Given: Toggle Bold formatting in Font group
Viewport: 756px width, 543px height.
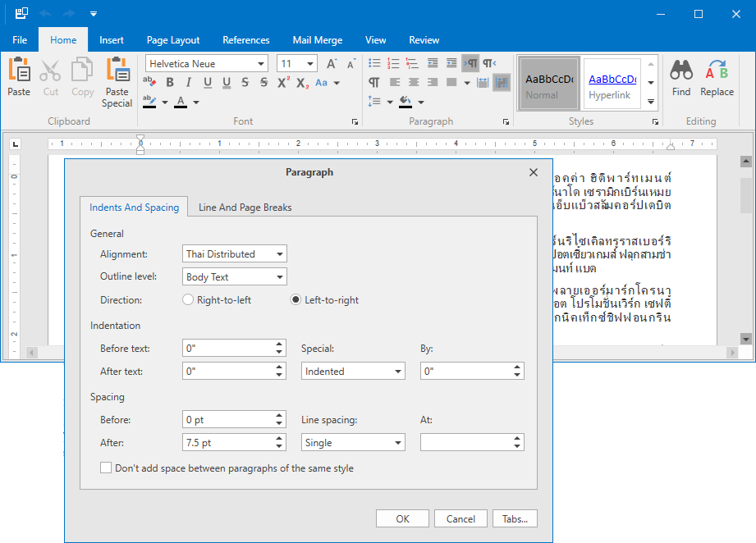Looking at the screenshot, I should [170, 82].
